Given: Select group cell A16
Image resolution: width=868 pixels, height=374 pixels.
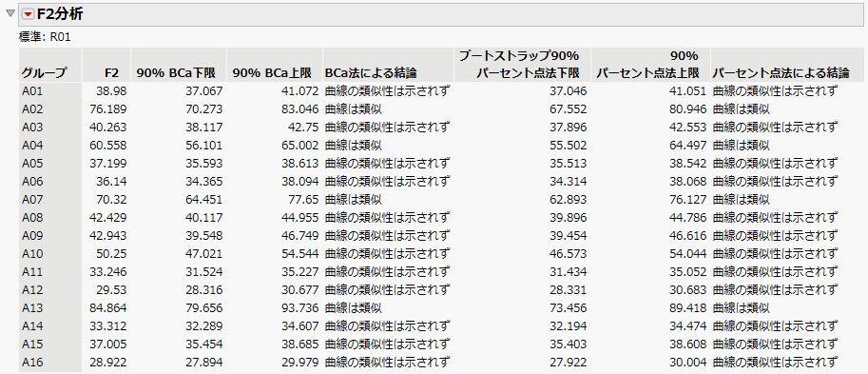Looking at the screenshot, I should 32,363.
